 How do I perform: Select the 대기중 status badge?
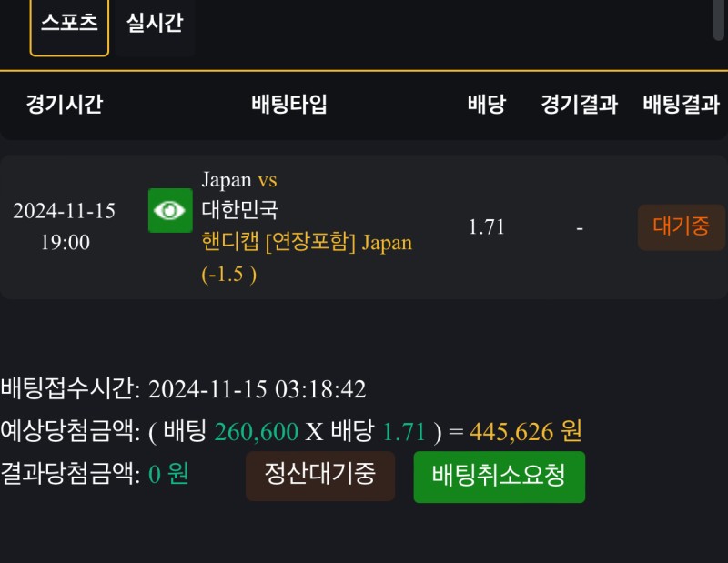point(681,227)
